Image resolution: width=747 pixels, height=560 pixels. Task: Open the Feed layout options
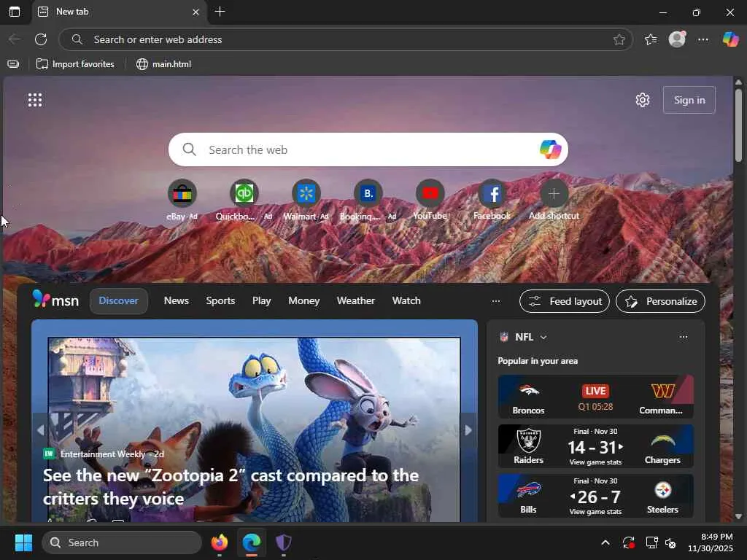[x=565, y=301]
